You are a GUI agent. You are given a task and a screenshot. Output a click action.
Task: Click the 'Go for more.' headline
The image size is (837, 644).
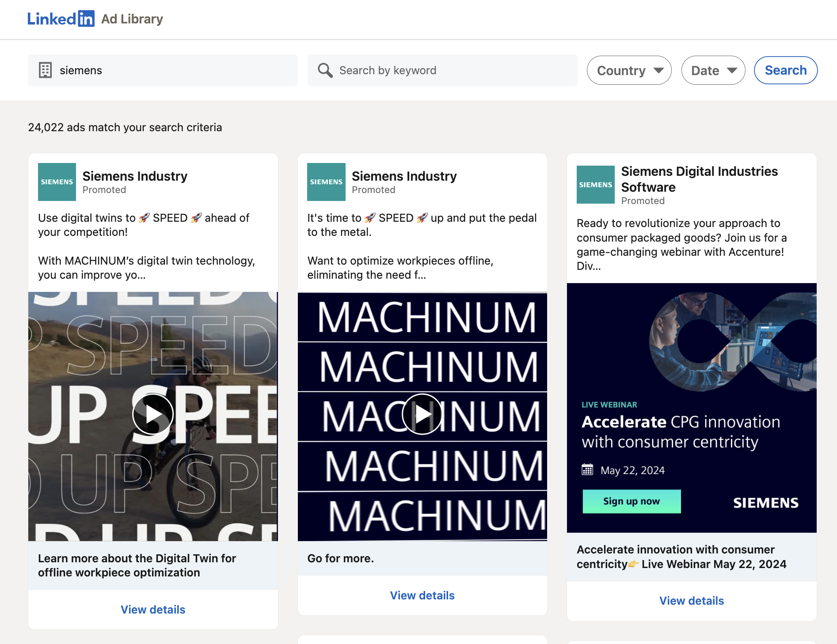point(340,558)
